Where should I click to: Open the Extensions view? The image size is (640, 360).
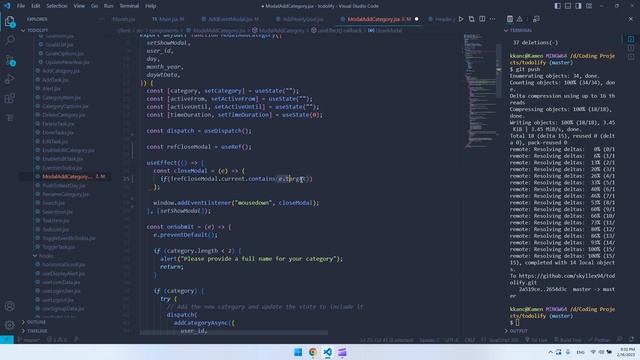coord(10,98)
